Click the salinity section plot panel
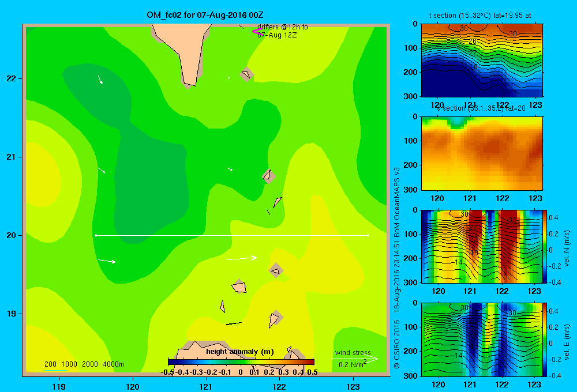Viewport: 577px width, 392px height. pyautogui.click(x=482, y=153)
